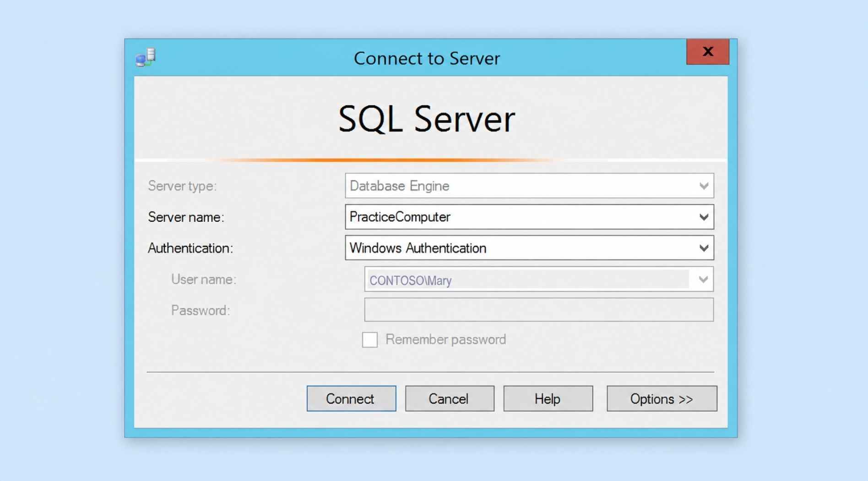The height and width of the screenshot is (481, 868).
Task: Expand the dialog with Options >>
Action: click(662, 399)
